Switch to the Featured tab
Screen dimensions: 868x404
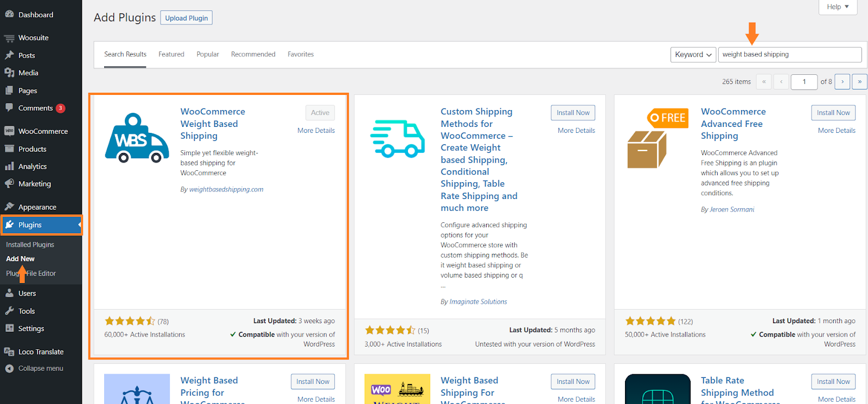click(x=171, y=54)
